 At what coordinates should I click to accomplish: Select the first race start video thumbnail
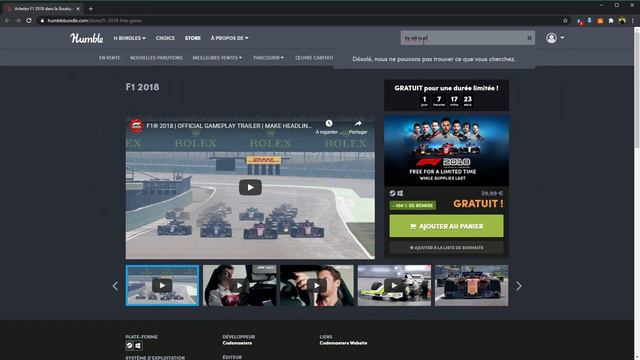coord(162,285)
